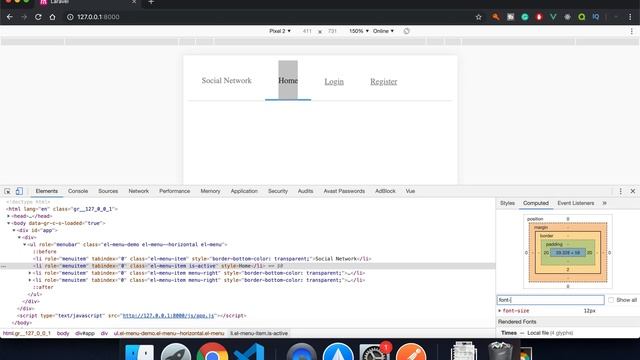Reload the current page
Viewport: 640px width, 360px height.
point(38,17)
